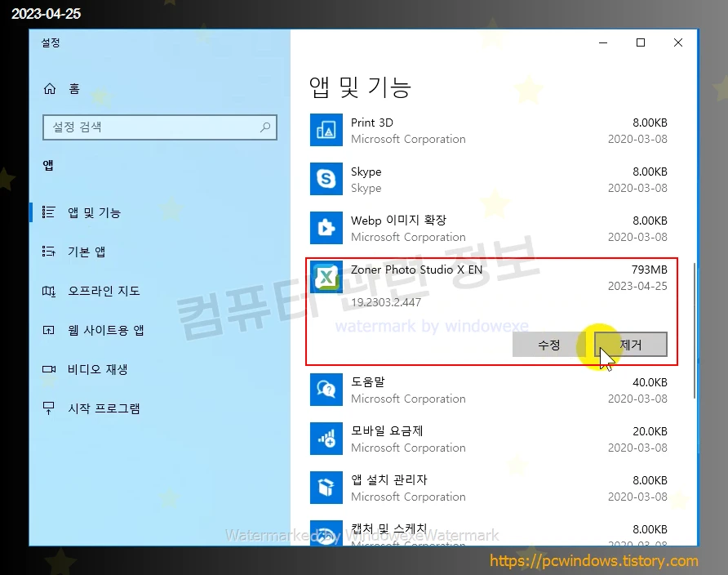Select 모바일 요금제 entry name
The width and height of the screenshot is (728, 575).
387,431
